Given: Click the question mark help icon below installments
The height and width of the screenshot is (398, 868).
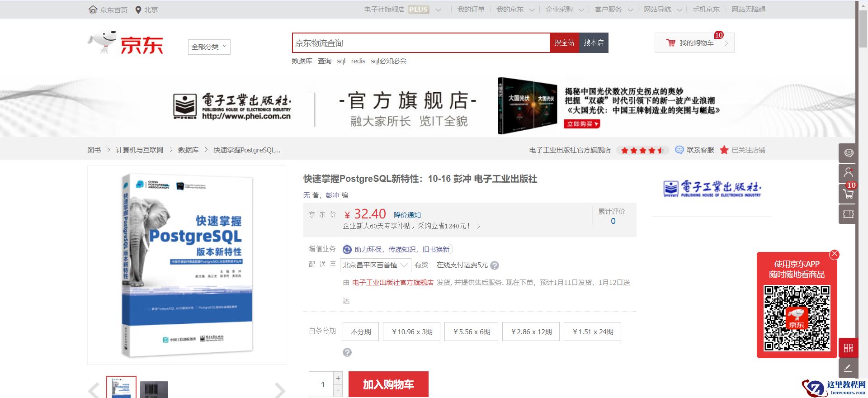Looking at the screenshot, I should 347,352.
